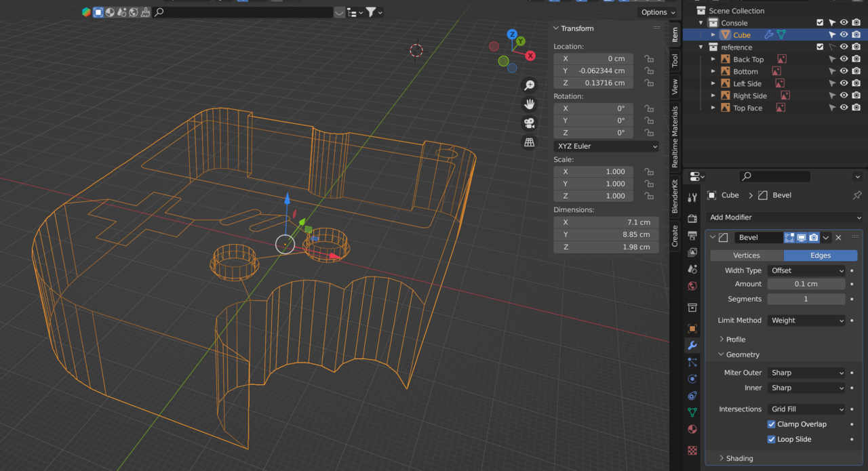Viewport: 868px width, 471px height.
Task: Switch perspective/orthographic with the grid gizmo
Action: pyautogui.click(x=530, y=142)
